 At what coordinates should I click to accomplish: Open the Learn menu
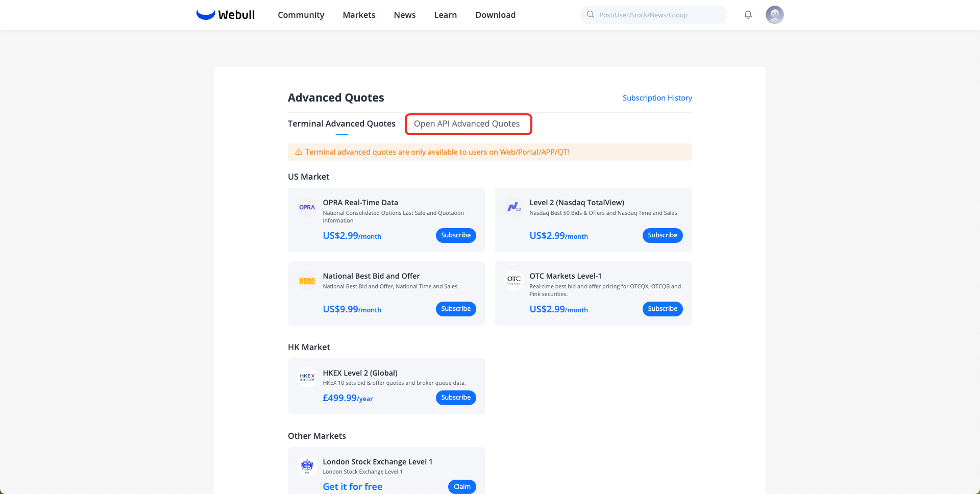pyautogui.click(x=446, y=15)
